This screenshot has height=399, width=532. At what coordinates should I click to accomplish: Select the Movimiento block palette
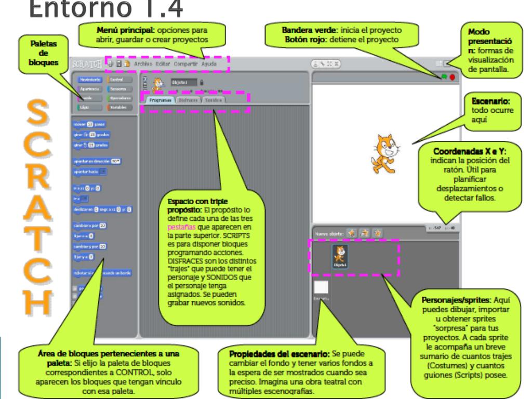(89, 79)
